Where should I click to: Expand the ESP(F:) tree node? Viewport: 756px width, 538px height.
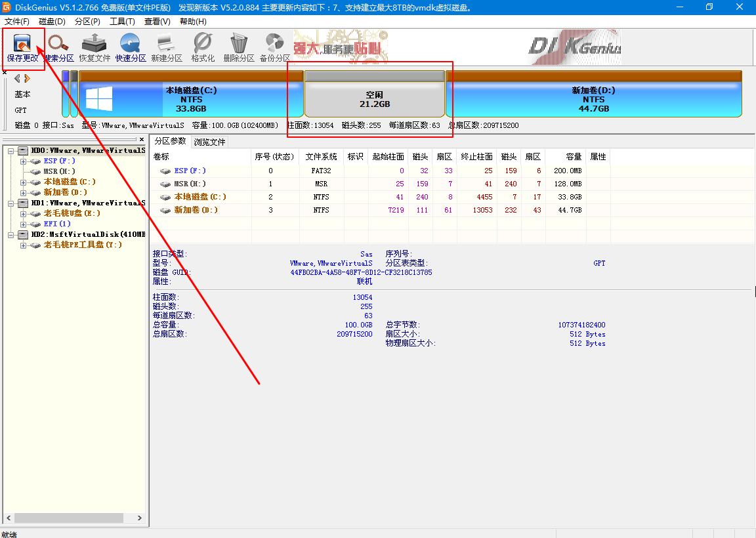[x=23, y=161]
